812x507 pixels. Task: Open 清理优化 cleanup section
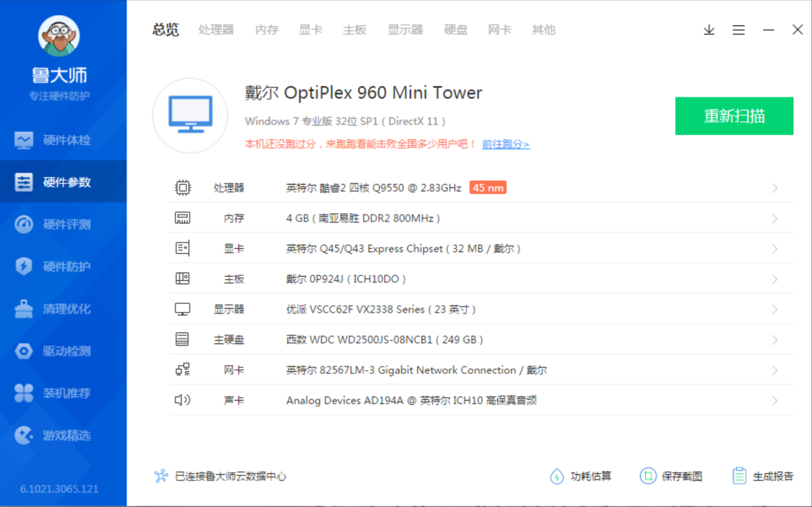63,309
